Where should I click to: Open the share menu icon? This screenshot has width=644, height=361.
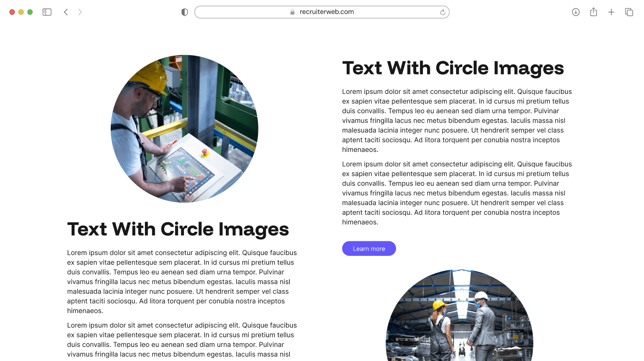(594, 12)
